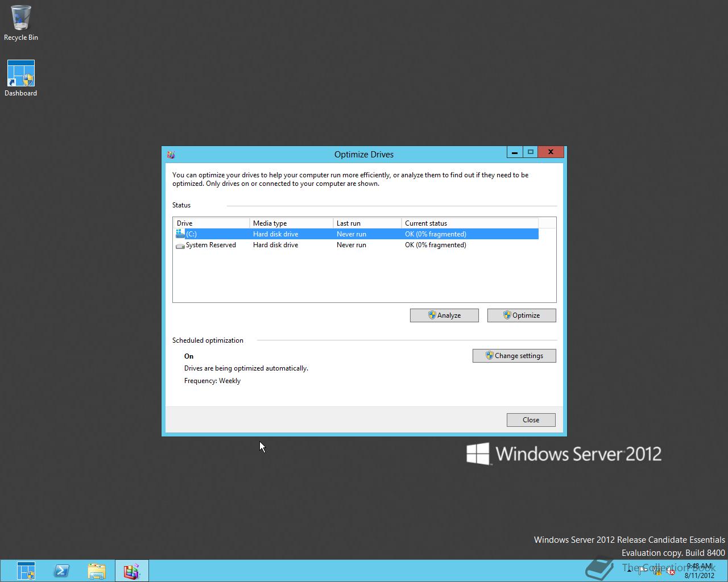Viewport: 728px width, 582px height.
Task: Open Change settings for scheduled optimization
Action: pos(514,356)
